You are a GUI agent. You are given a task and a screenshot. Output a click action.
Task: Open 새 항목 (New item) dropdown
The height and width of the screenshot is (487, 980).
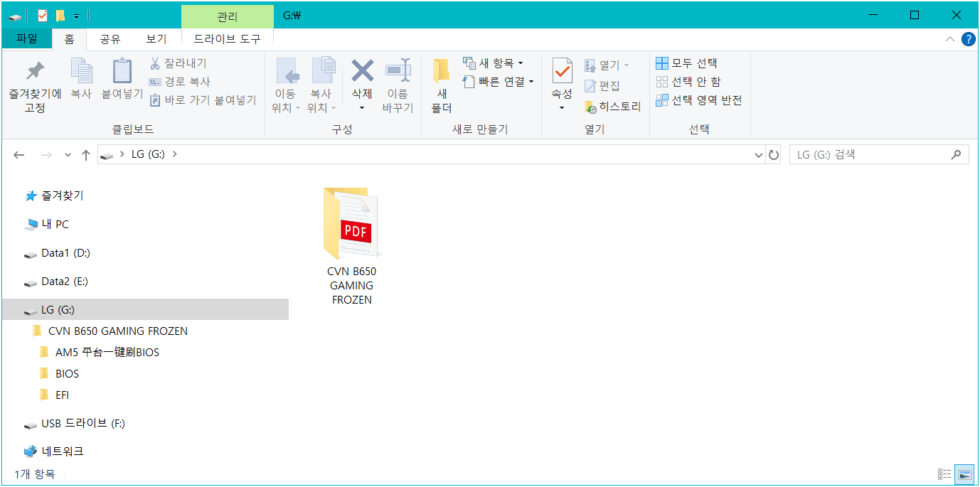pos(493,63)
